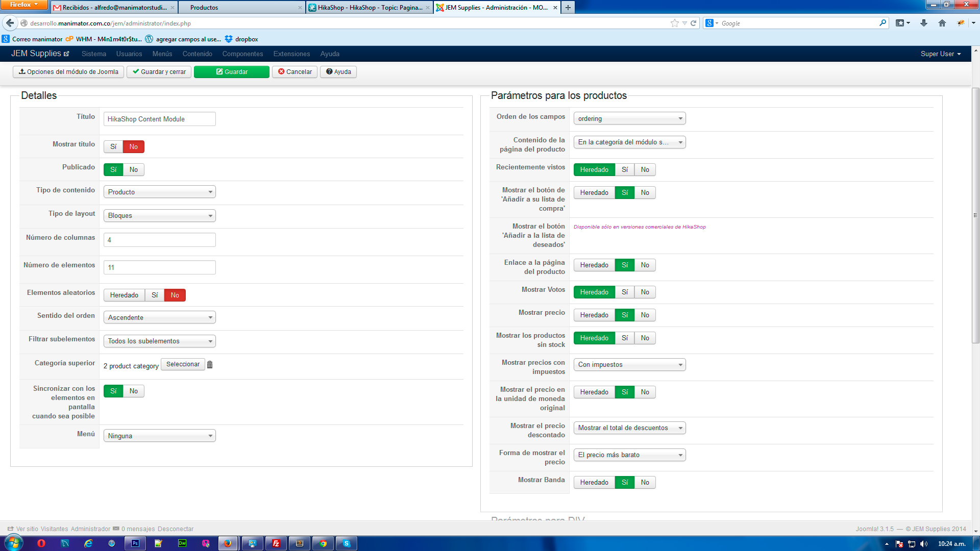Open the Extensiones menu
This screenshot has width=980, height=551.
coord(291,54)
